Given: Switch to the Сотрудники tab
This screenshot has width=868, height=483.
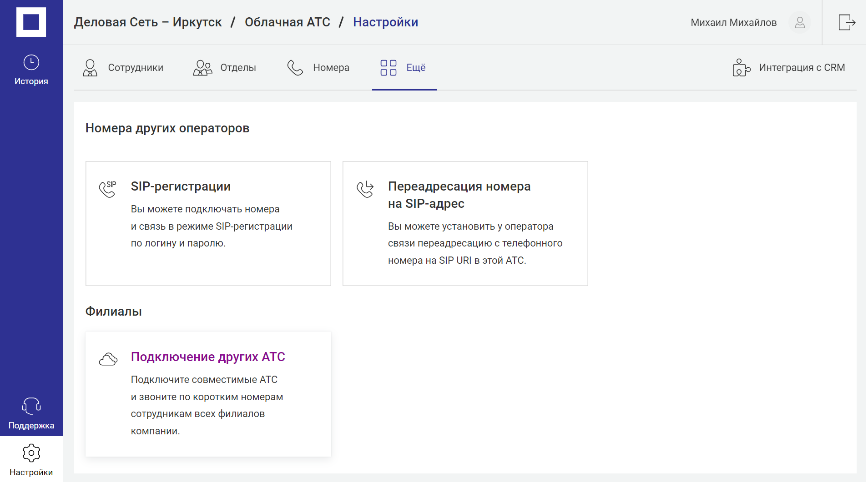Looking at the screenshot, I should point(123,68).
